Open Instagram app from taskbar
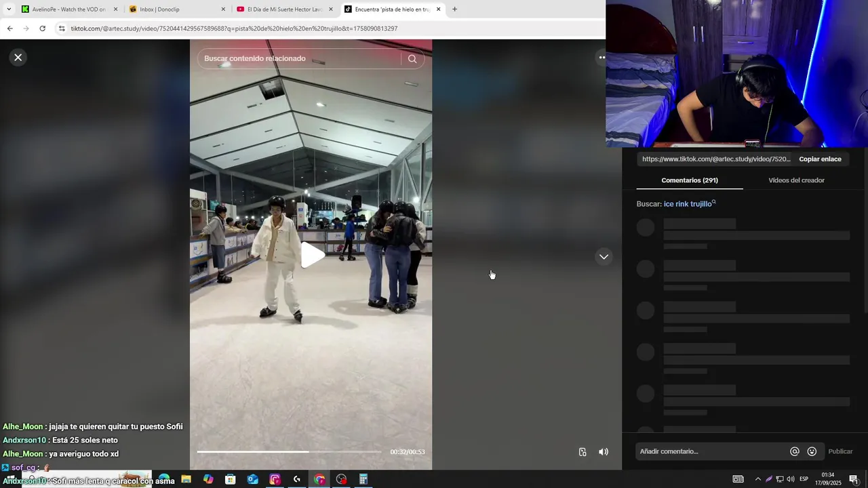Viewport: 868px width, 488px height. pos(275,479)
